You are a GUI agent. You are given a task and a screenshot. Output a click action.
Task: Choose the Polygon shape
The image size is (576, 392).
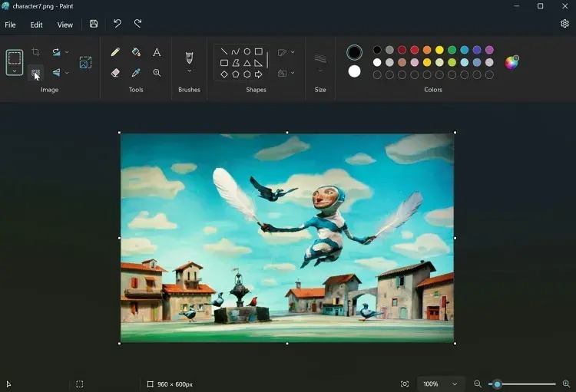point(236,63)
